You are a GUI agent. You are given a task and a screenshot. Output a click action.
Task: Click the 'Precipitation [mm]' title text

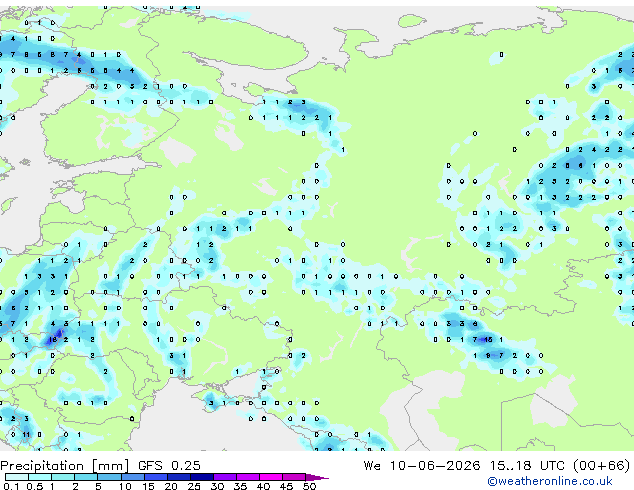click(65, 466)
